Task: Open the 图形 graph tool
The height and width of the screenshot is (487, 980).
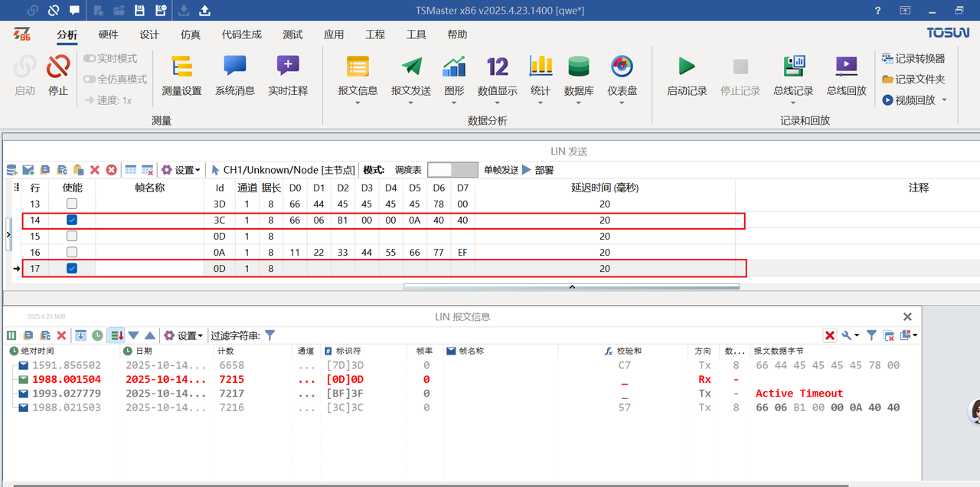Action: coord(453,77)
